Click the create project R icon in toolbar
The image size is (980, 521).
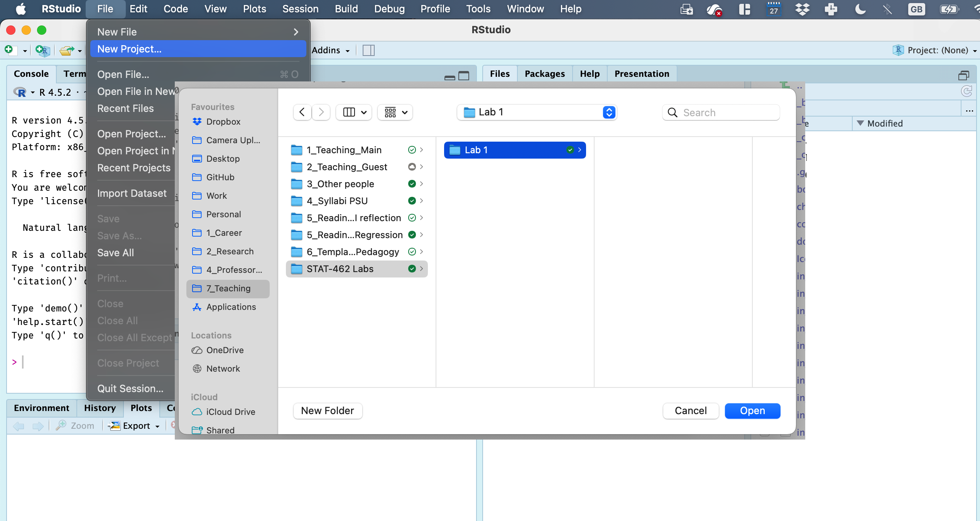click(x=42, y=50)
